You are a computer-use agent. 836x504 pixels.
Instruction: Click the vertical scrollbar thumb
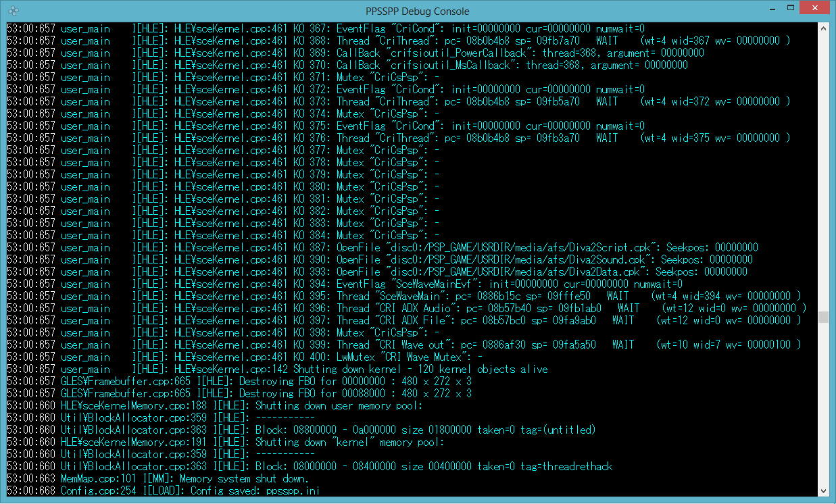[x=822, y=317]
